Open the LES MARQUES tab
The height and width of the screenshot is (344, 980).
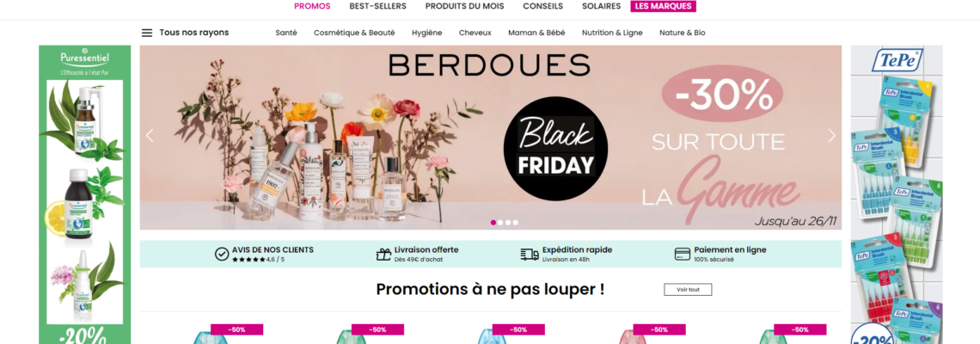[x=663, y=6]
